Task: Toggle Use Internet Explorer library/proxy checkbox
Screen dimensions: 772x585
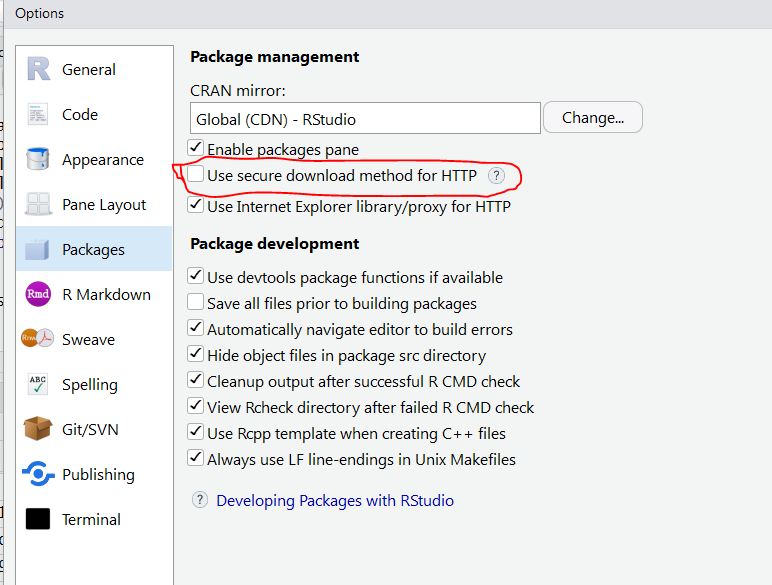Action: tap(195, 205)
